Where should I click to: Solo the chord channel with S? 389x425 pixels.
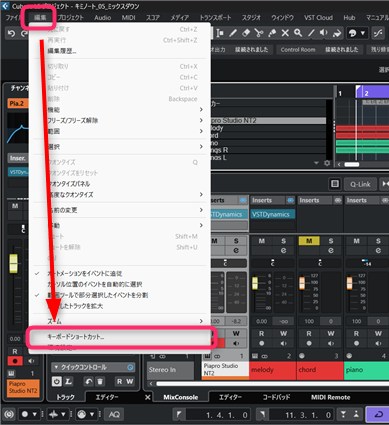[331, 240]
